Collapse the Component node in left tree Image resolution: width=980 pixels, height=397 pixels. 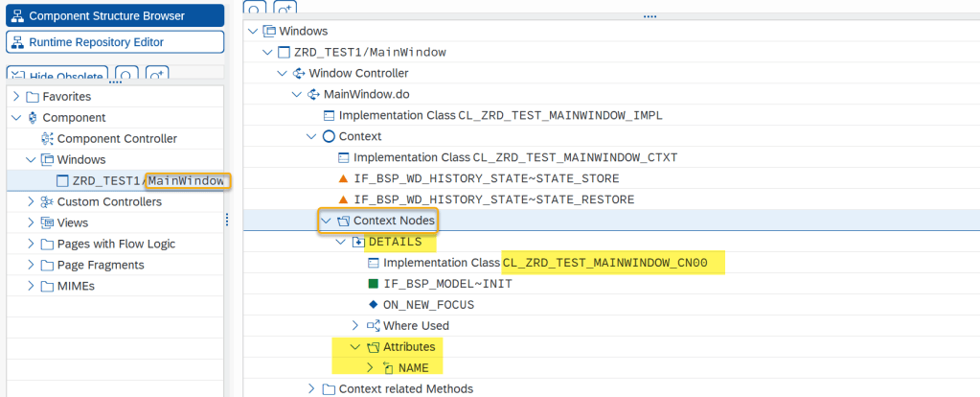(16, 117)
